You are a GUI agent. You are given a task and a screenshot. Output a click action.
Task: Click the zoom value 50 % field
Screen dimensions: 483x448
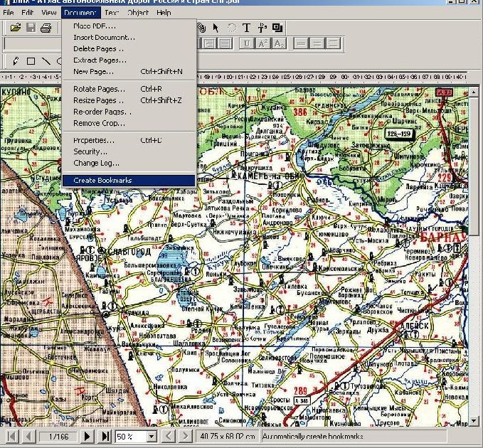coord(131,437)
